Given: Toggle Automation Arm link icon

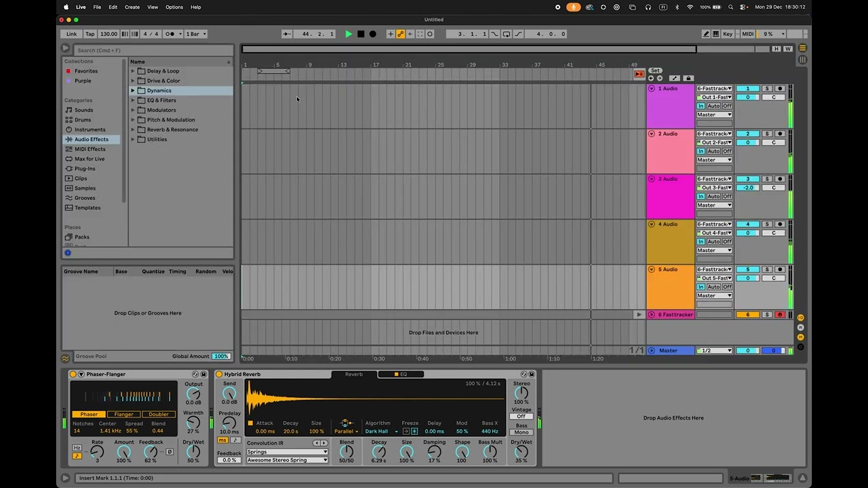Looking at the screenshot, I should (x=400, y=34).
